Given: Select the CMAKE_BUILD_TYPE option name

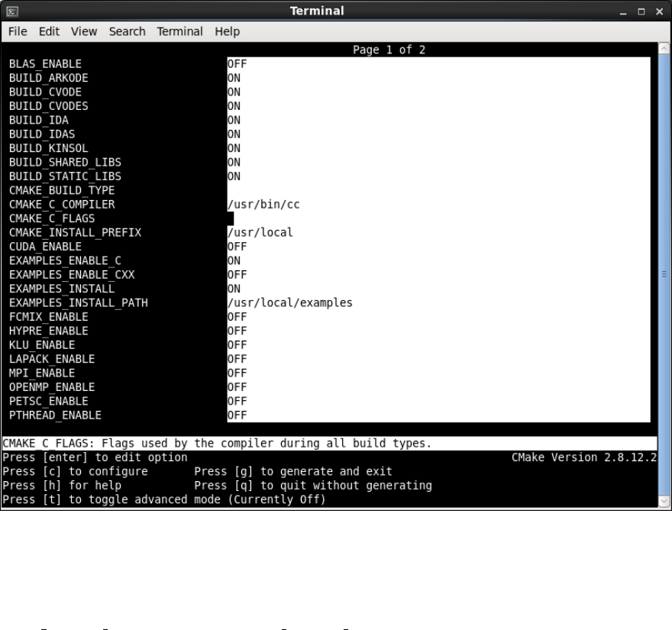Looking at the screenshot, I should point(62,191).
